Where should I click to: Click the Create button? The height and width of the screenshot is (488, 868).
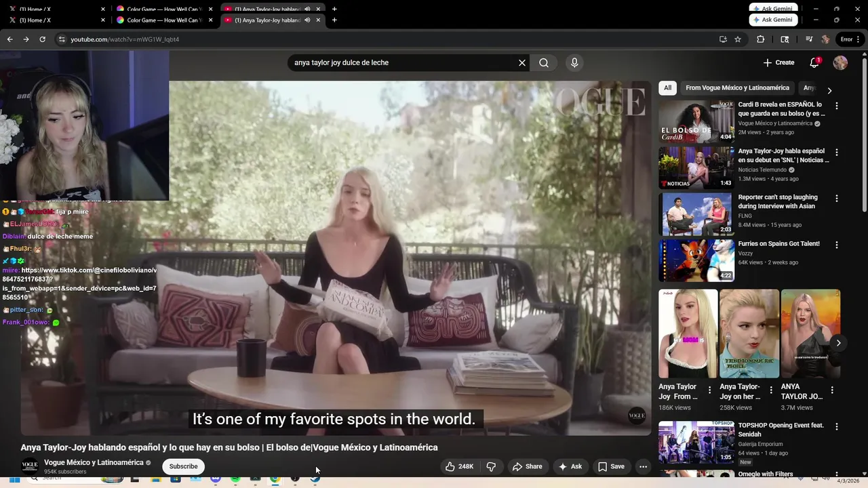778,62
